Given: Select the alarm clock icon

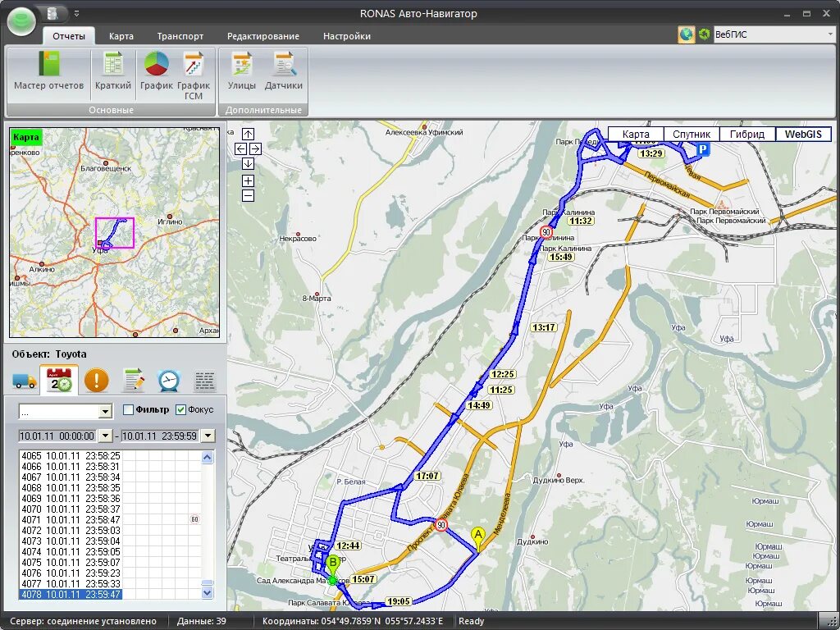Looking at the screenshot, I should (169, 381).
